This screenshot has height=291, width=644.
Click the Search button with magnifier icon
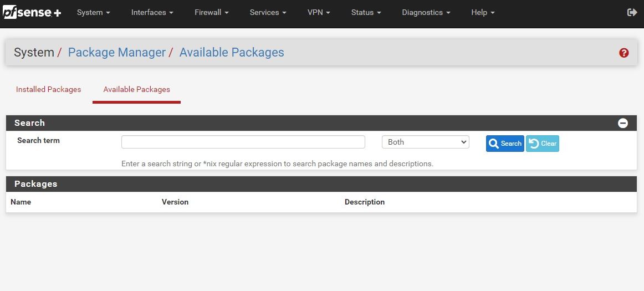(x=505, y=144)
